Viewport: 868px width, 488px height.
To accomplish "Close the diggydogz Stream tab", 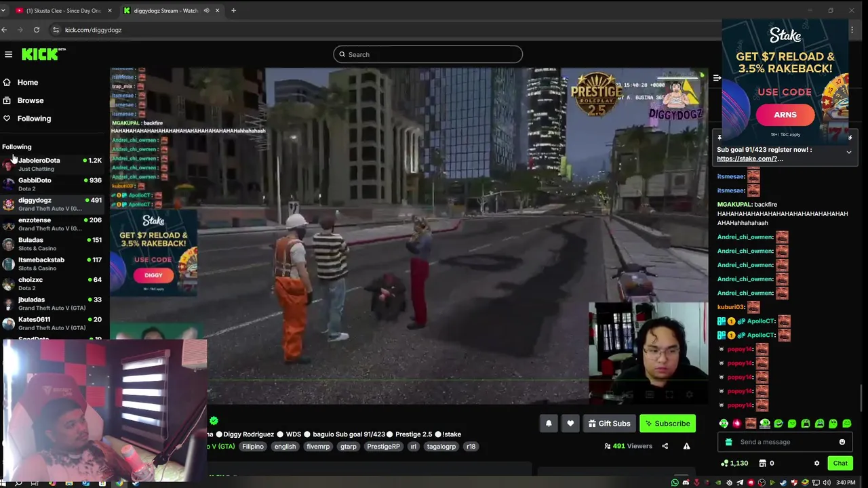I will pos(218,11).
